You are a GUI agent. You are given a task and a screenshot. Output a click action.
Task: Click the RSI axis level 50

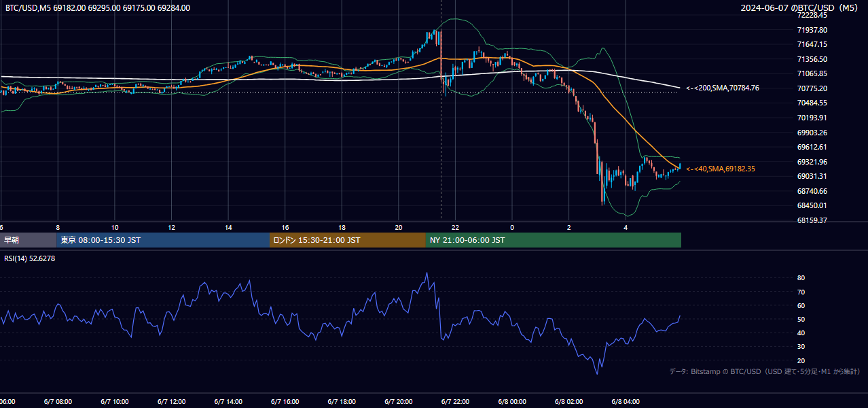[801, 319]
